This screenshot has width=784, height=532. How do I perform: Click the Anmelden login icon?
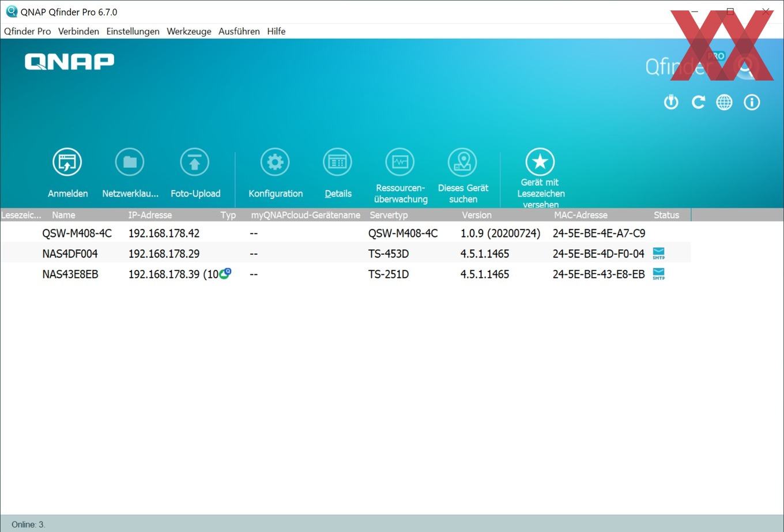(x=67, y=162)
